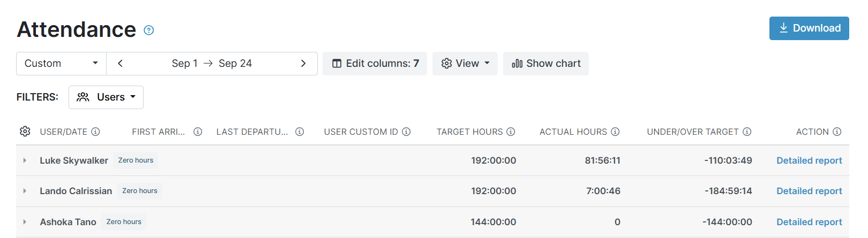
Task: Open Detailed report for Luke Skywalker
Action: [x=809, y=160]
